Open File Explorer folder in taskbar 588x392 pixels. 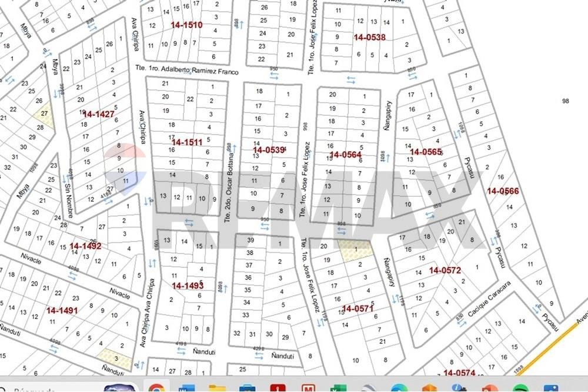pyautogui.click(x=217, y=388)
